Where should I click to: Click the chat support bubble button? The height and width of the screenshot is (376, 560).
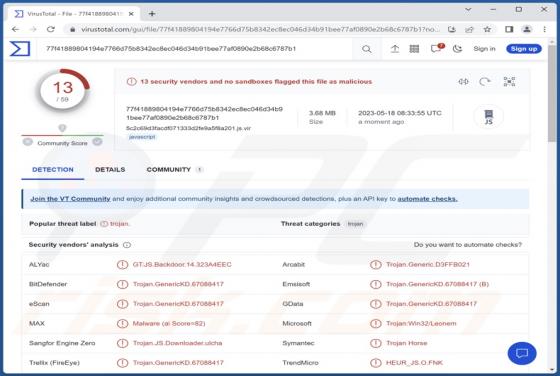(522, 354)
